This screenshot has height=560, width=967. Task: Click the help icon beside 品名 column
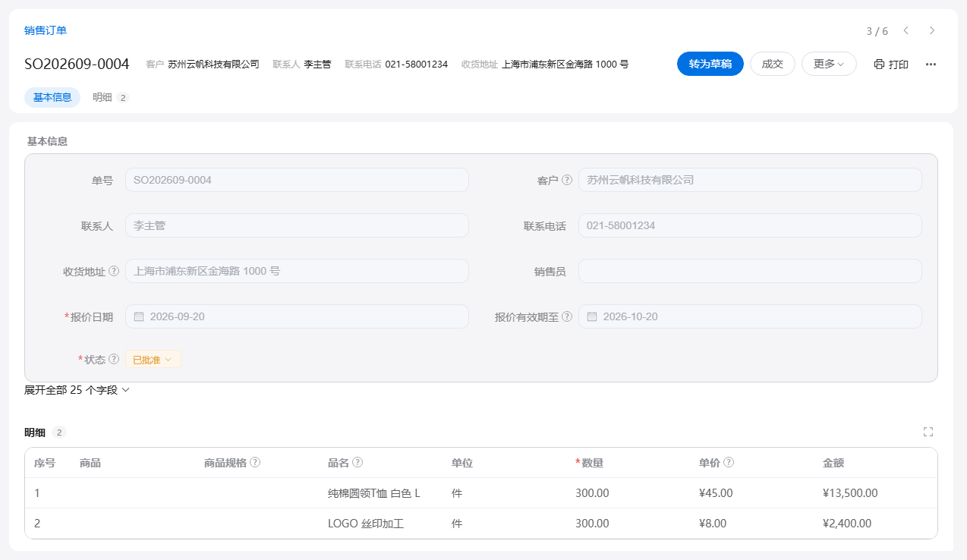coord(358,462)
